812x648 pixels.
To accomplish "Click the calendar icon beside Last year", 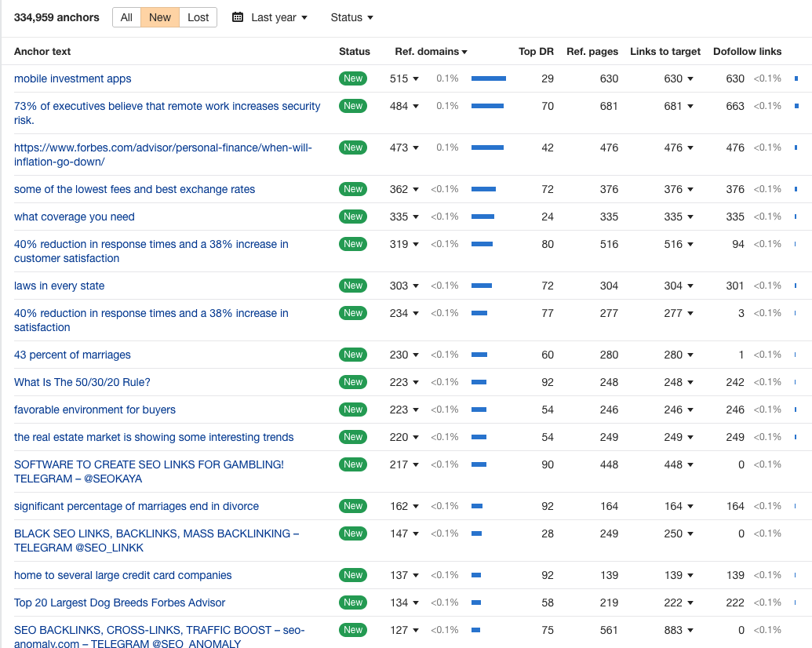I will click(x=238, y=17).
